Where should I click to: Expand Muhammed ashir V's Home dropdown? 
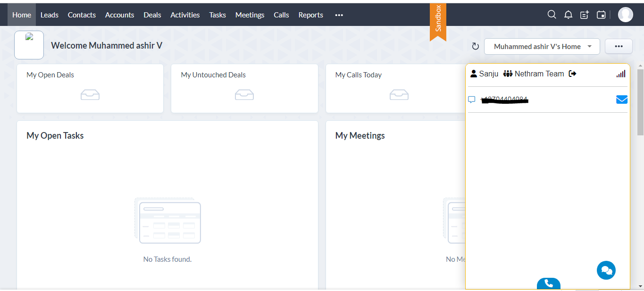click(542, 46)
